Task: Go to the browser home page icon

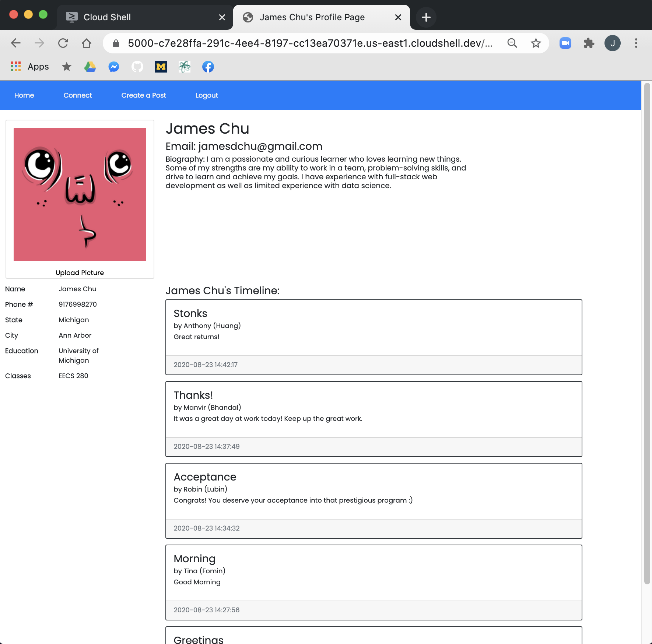Action: click(87, 43)
